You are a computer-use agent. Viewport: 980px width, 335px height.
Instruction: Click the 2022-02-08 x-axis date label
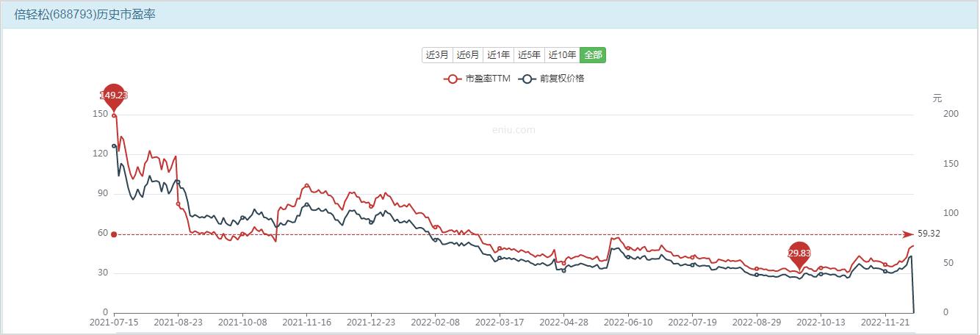pyautogui.click(x=435, y=322)
